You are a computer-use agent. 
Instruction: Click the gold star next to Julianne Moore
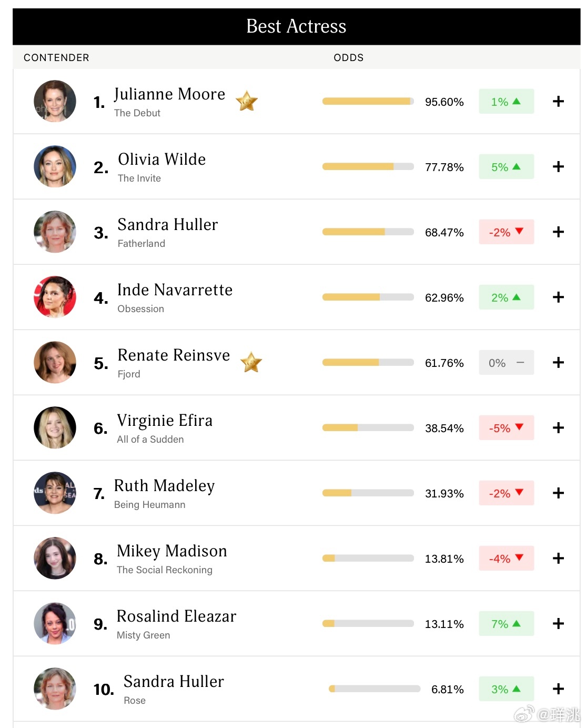click(x=247, y=101)
